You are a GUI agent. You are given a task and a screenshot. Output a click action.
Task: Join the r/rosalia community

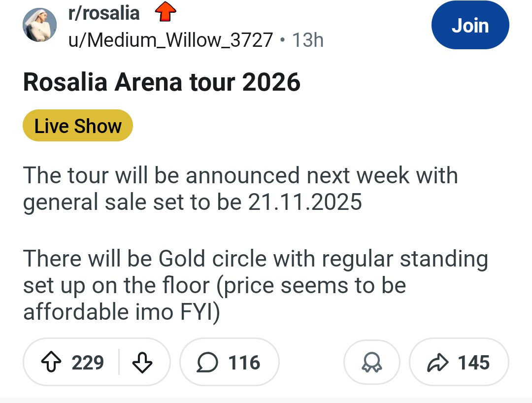click(x=470, y=26)
